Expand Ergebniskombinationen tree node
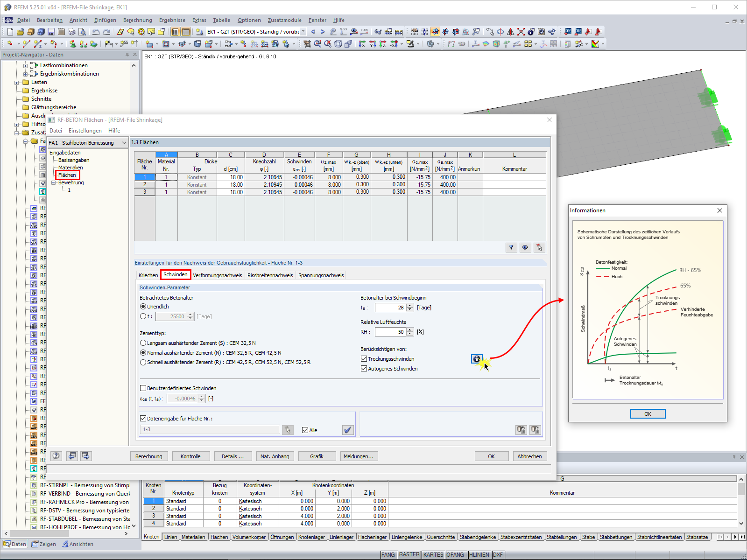 tap(25, 74)
